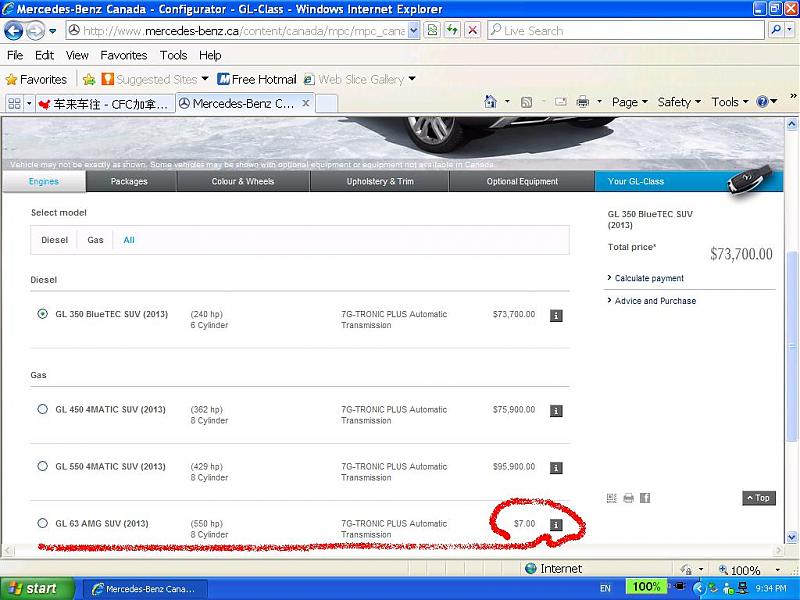Show All models filter
Viewport: 800px width, 600px height.
coord(129,240)
